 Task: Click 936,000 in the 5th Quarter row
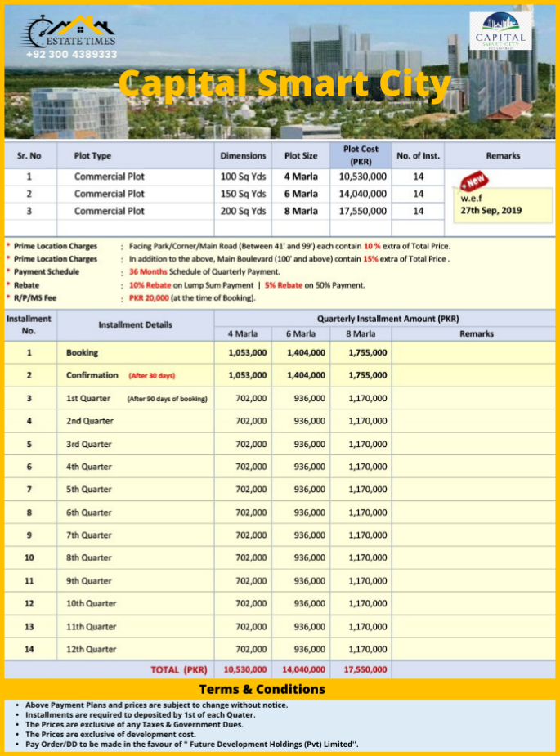(310, 490)
